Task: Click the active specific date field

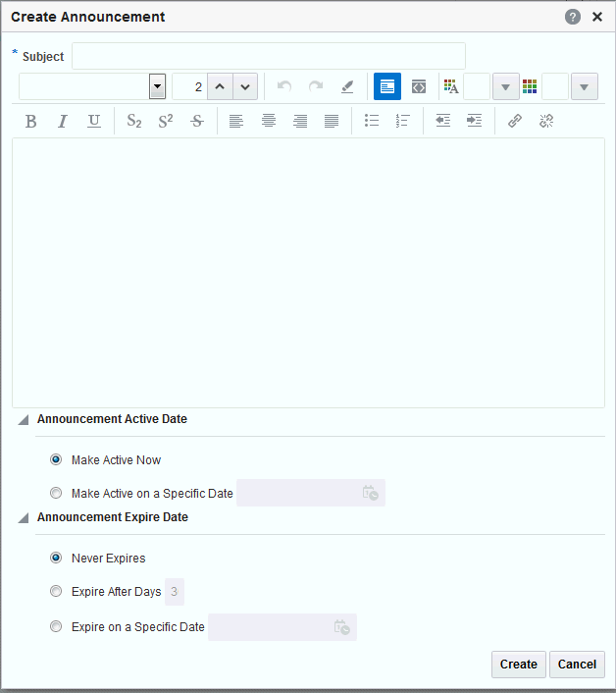Action: tap(311, 493)
